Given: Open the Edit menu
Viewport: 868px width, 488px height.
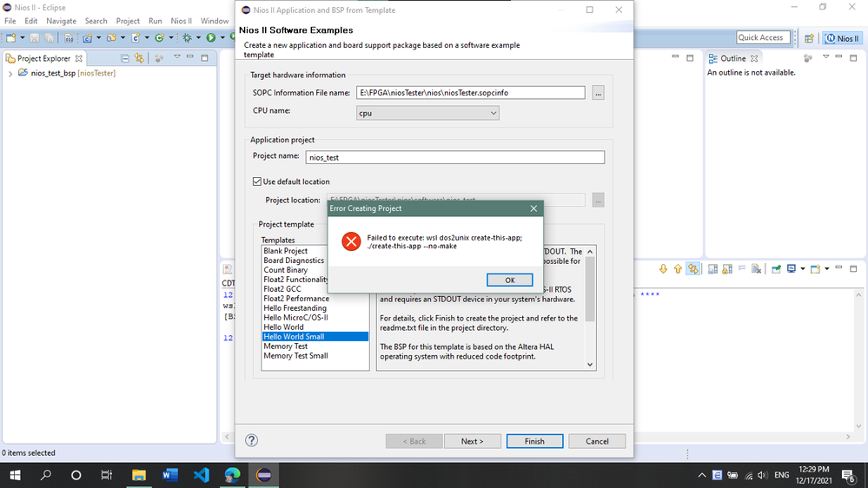Looking at the screenshot, I should click(x=31, y=21).
